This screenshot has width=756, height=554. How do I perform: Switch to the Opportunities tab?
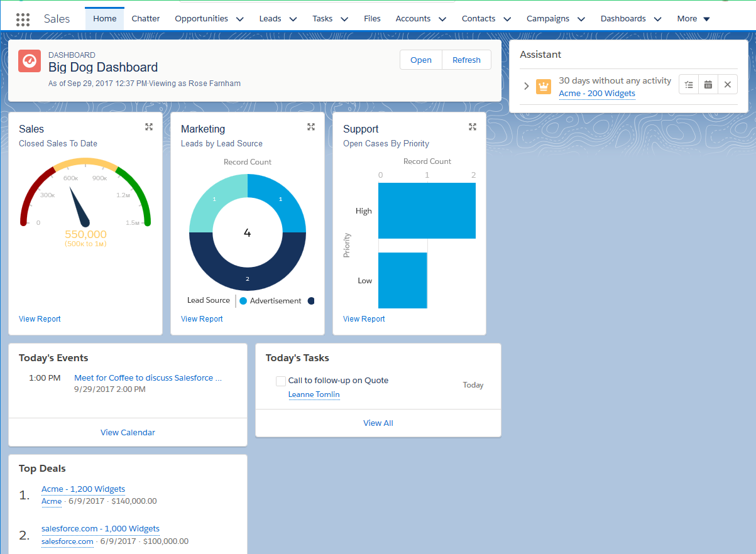(x=202, y=19)
